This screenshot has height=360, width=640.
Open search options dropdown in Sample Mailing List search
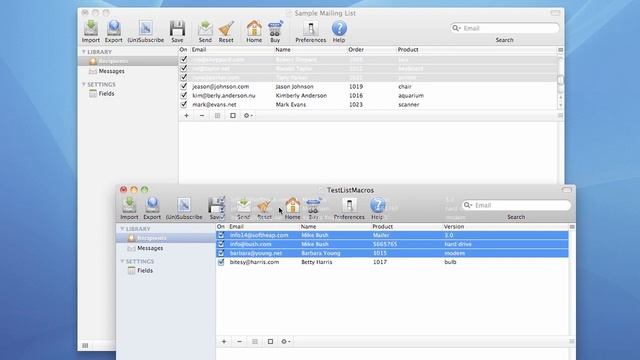(456, 28)
